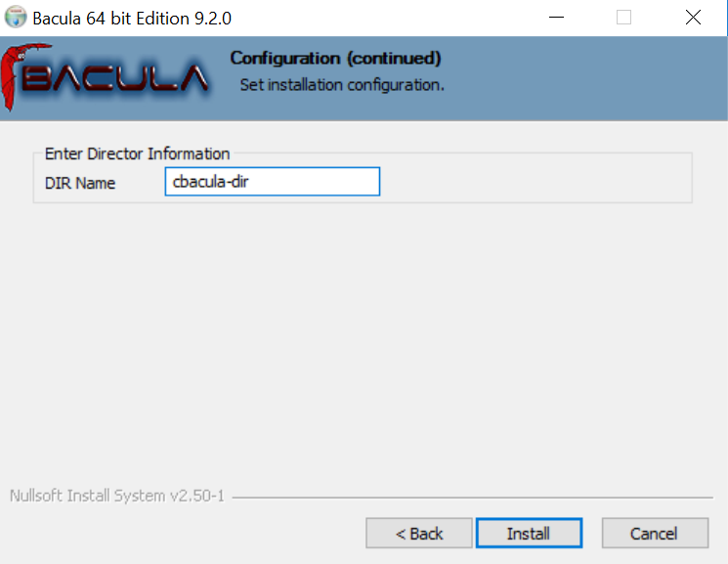Minimize the Bacula installer window
This screenshot has height=564, width=728.
coord(556,18)
